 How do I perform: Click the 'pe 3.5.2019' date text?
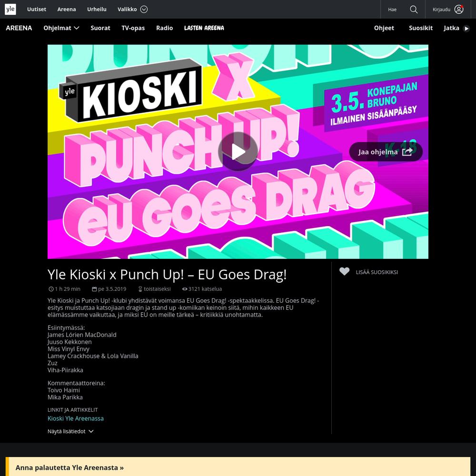112,289
